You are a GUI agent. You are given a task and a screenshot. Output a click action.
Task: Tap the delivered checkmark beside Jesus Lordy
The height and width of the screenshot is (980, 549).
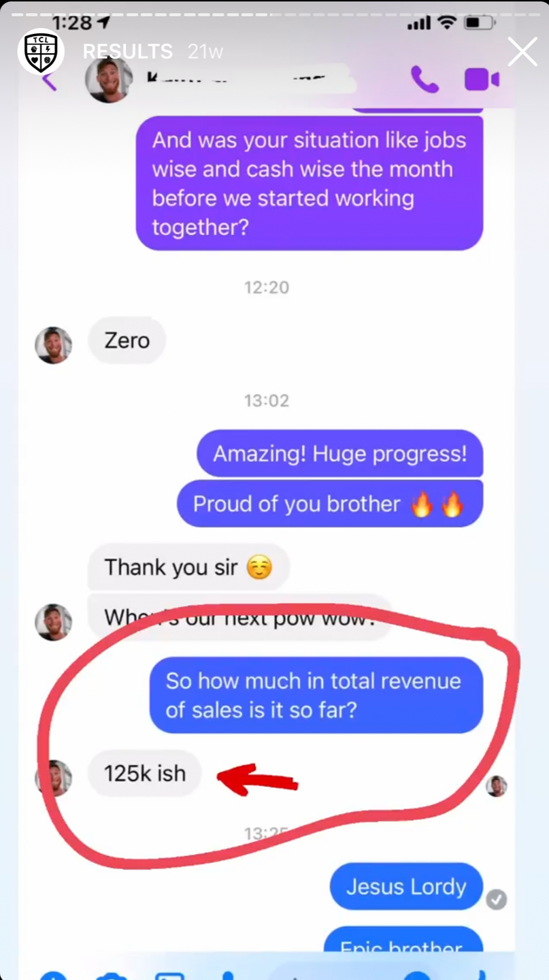pos(497,900)
